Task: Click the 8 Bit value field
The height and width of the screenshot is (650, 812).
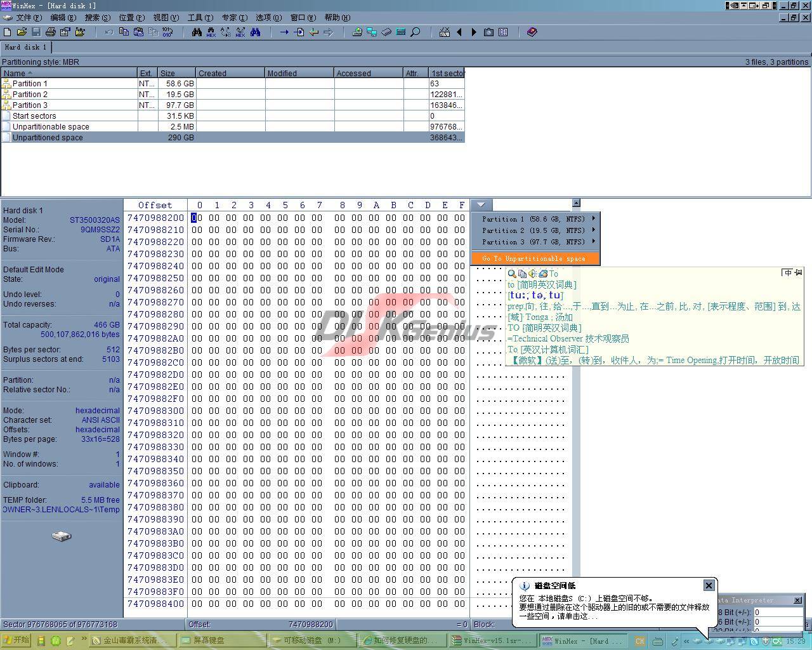Action: pyautogui.click(x=778, y=613)
